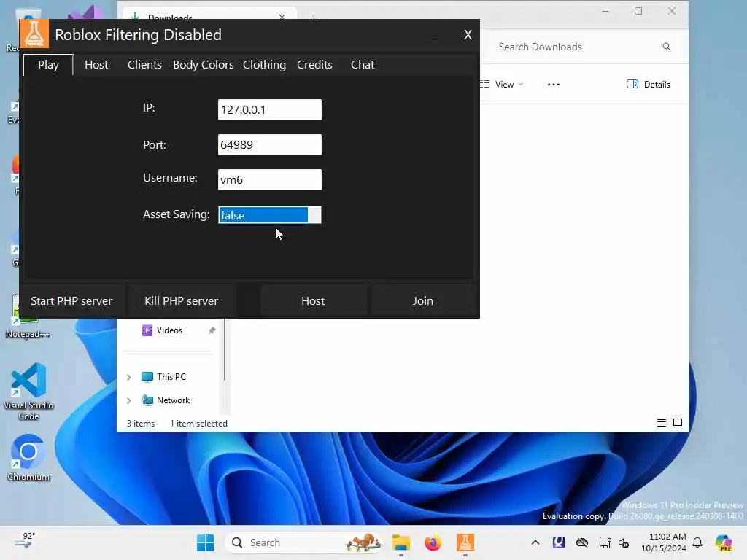Click the Host button at bottom

tap(313, 301)
